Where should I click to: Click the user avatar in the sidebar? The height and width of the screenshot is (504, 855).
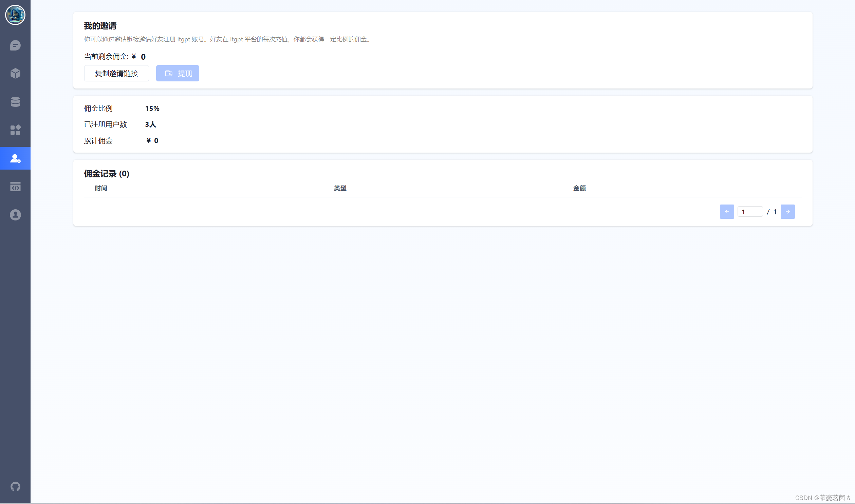tap(15, 15)
